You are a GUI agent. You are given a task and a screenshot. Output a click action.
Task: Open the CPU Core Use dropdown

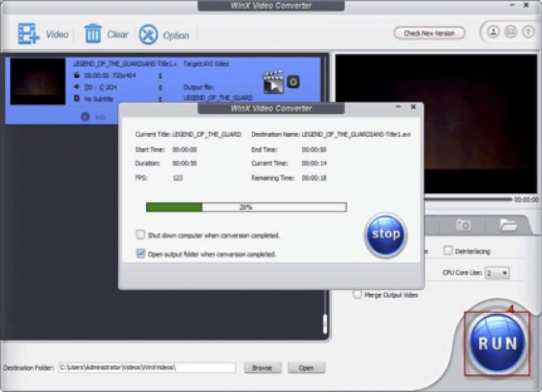tap(496, 273)
